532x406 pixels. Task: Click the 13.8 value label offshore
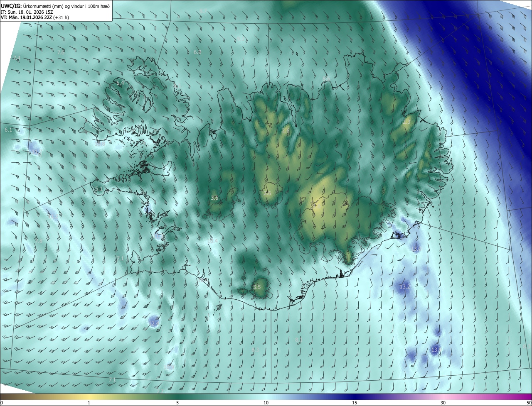(x=436, y=350)
